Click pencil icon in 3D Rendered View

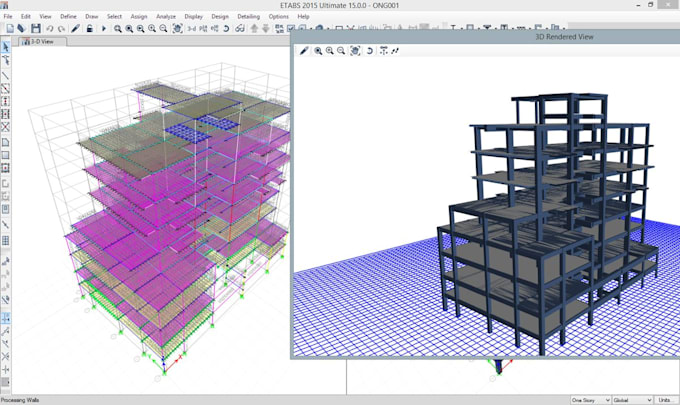[x=304, y=51]
